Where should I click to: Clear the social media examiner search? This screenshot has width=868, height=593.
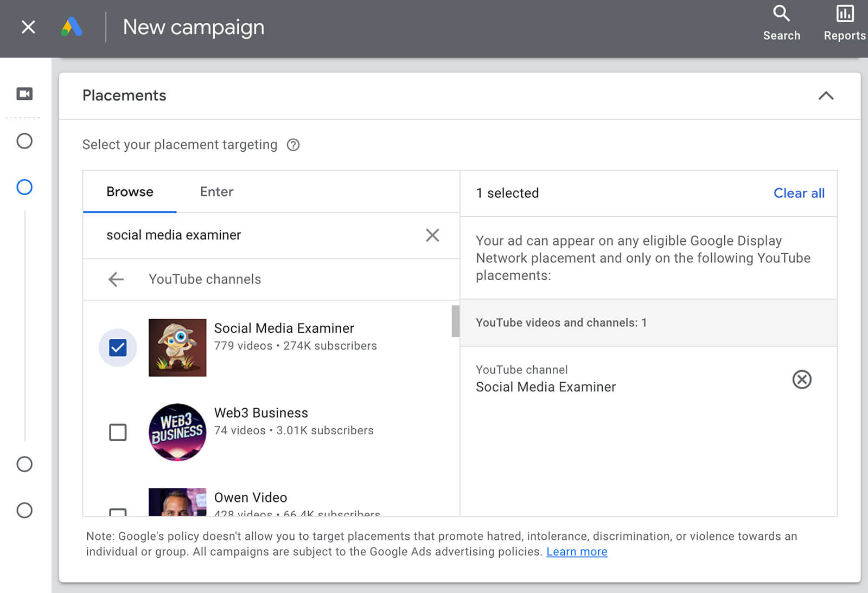point(432,235)
